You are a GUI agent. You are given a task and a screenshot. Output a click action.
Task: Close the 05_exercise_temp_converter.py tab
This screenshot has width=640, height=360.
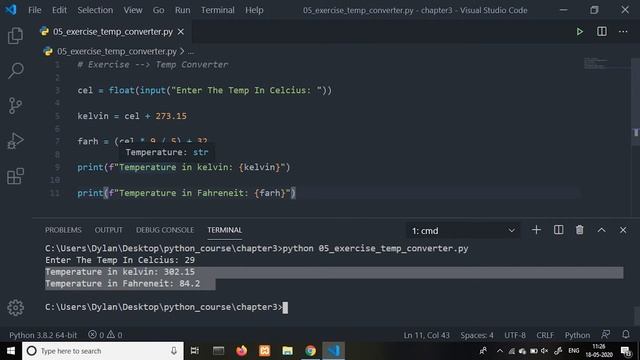181,31
